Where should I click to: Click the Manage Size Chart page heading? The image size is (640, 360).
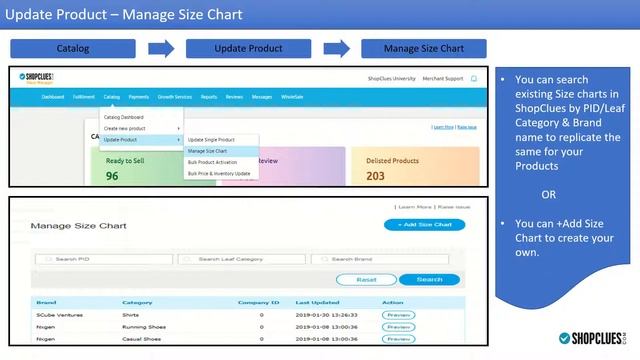[x=78, y=226]
